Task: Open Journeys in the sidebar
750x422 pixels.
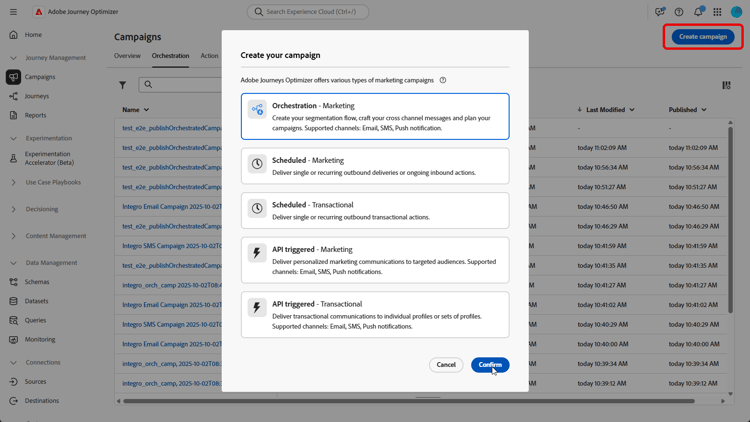Action: pyautogui.click(x=37, y=96)
